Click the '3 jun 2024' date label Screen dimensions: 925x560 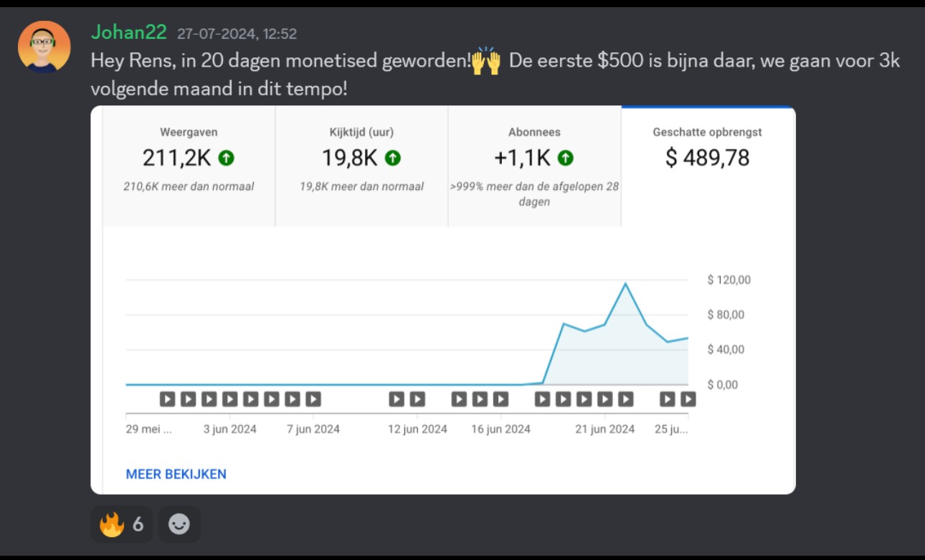point(229,430)
